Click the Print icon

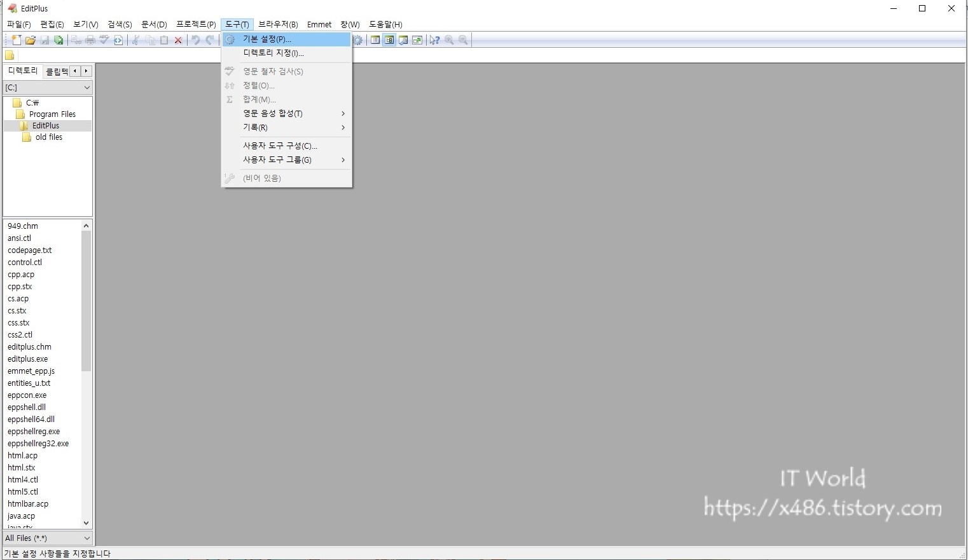point(90,40)
